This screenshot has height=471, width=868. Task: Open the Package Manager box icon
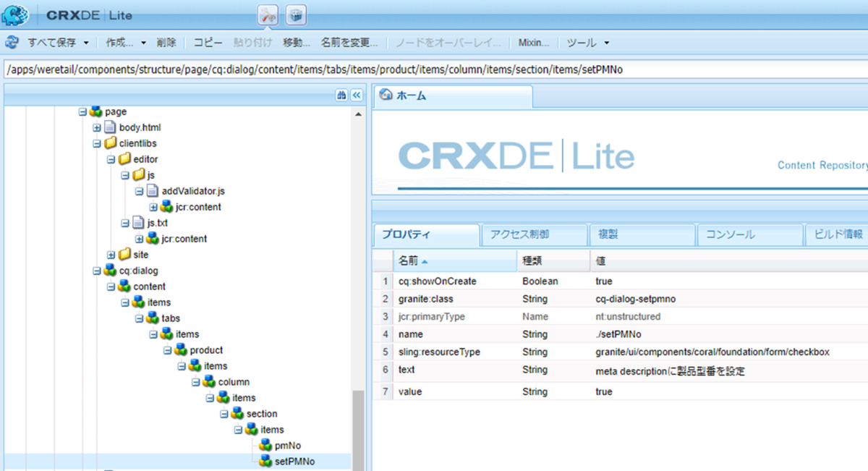click(x=295, y=14)
